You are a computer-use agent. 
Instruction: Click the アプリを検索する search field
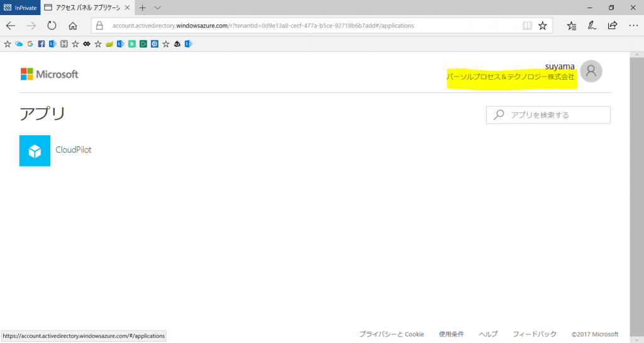point(548,115)
